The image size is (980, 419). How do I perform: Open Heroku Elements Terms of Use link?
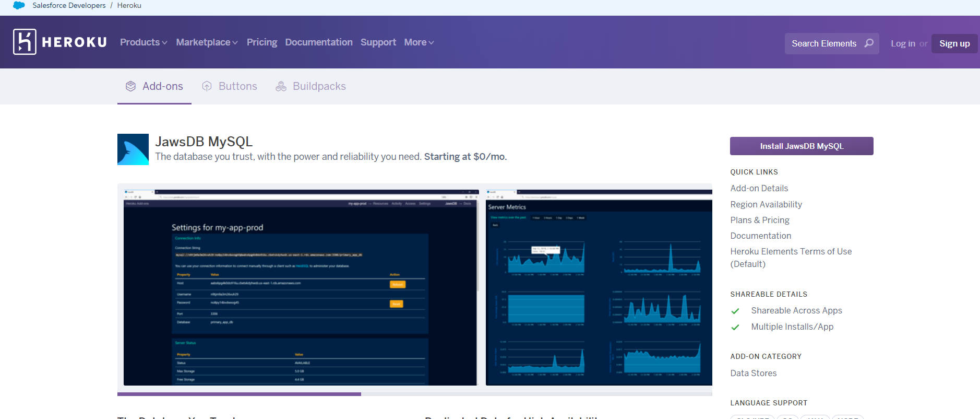pyautogui.click(x=791, y=258)
